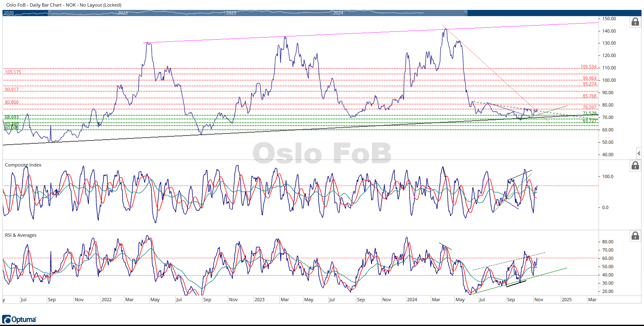Click the Composite Index panel label

pos(23,165)
